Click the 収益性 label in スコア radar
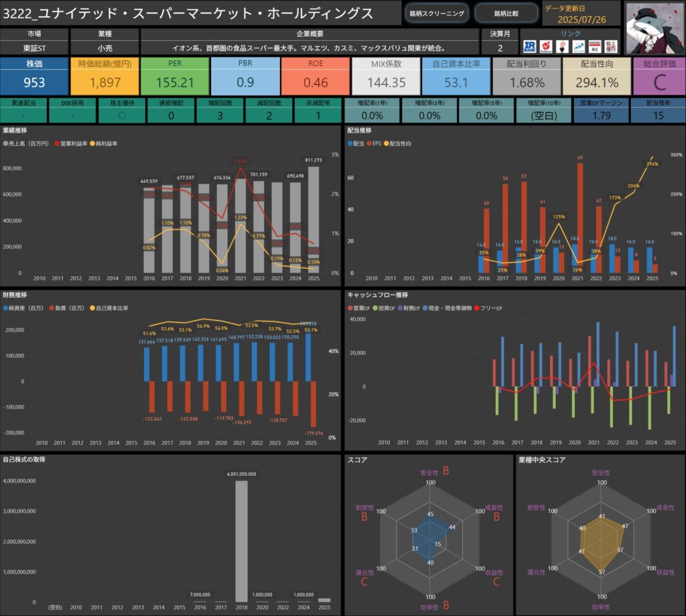This screenshot has height=616, width=686. pos(494,572)
